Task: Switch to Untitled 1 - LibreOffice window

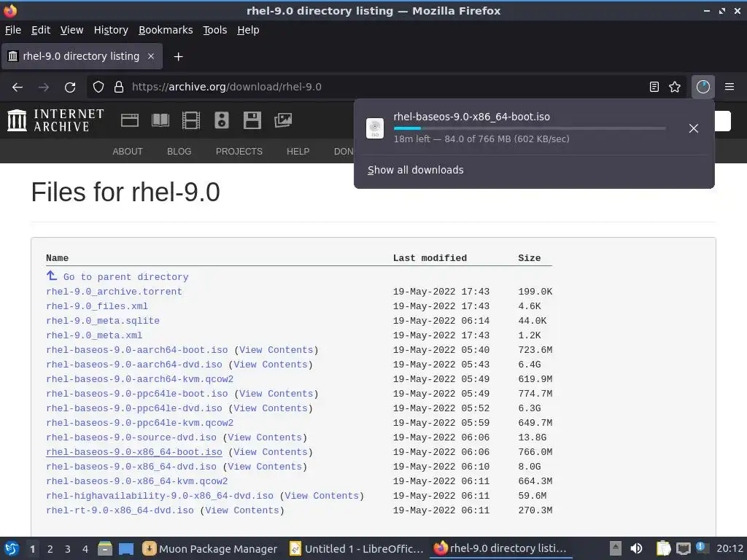Action: [x=356, y=548]
